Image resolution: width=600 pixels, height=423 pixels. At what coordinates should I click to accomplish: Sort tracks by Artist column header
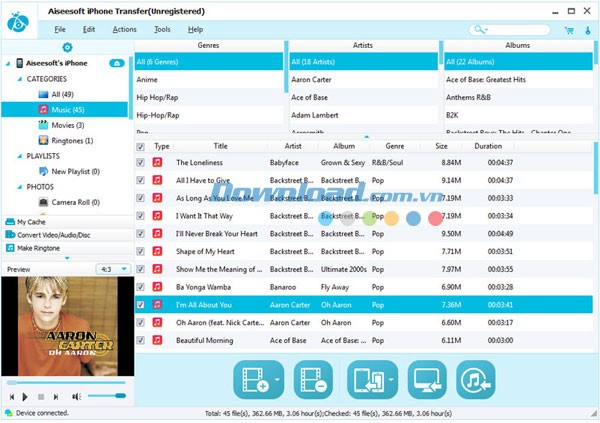click(293, 146)
